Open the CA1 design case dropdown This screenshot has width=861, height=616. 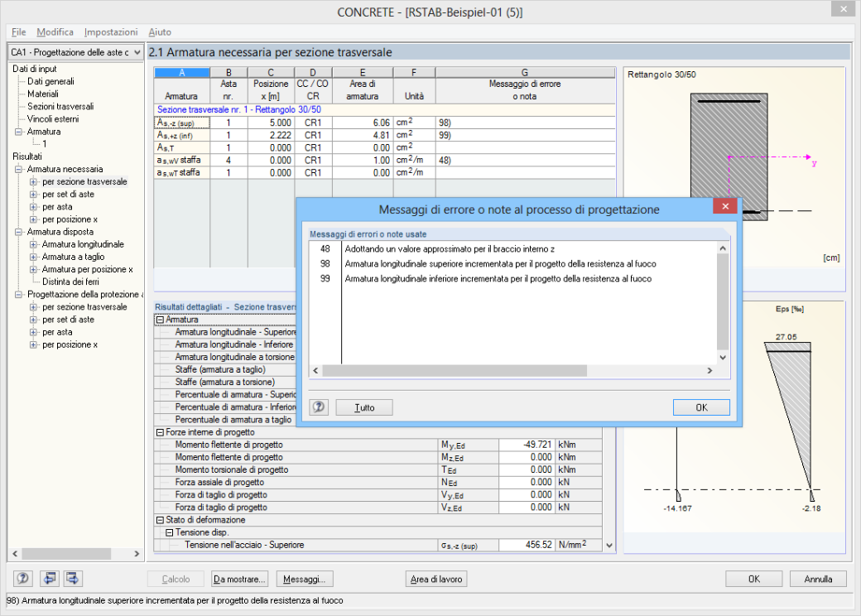point(76,52)
